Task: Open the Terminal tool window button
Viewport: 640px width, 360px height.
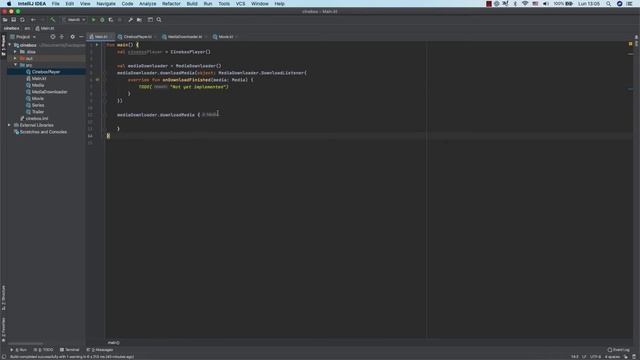Action: coord(69,350)
